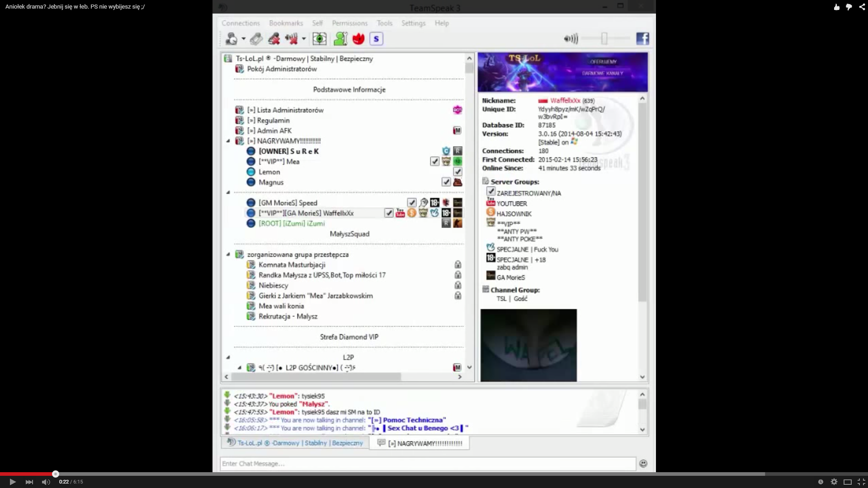Click the M icon beside Admin AFK

point(457,131)
